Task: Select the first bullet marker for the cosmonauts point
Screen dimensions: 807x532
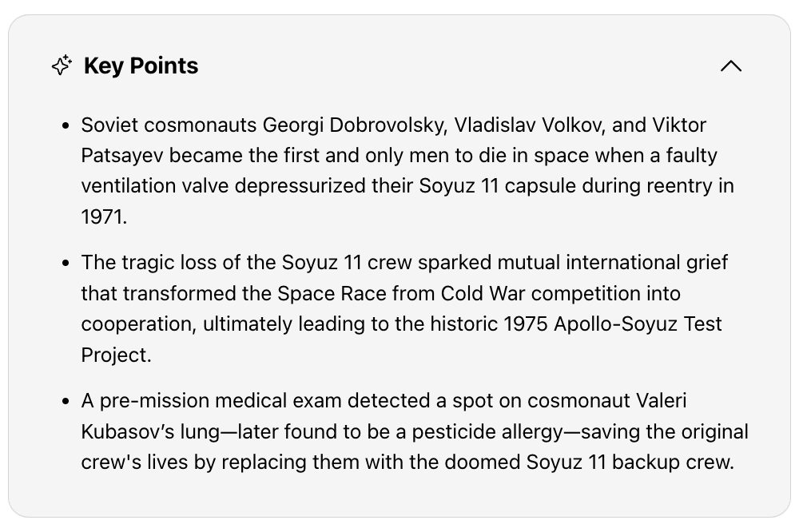Action: click(66, 125)
